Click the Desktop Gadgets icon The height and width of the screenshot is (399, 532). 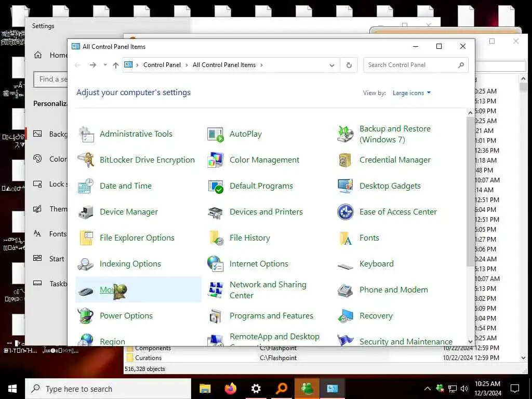pyautogui.click(x=345, y=186)
